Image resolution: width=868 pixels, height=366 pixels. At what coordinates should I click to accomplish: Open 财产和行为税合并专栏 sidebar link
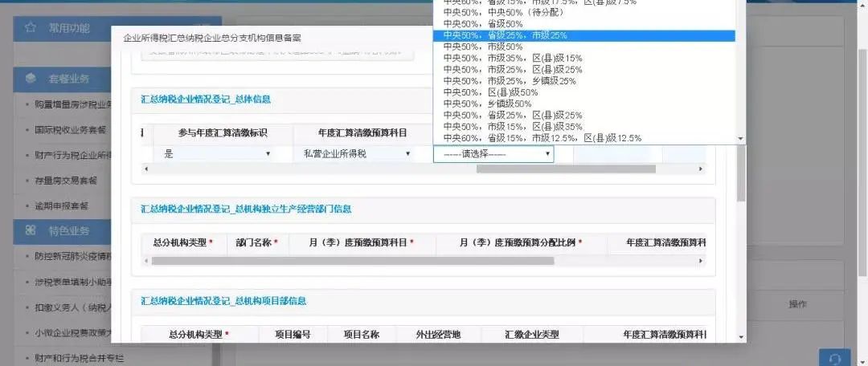(x=79, y=358)
